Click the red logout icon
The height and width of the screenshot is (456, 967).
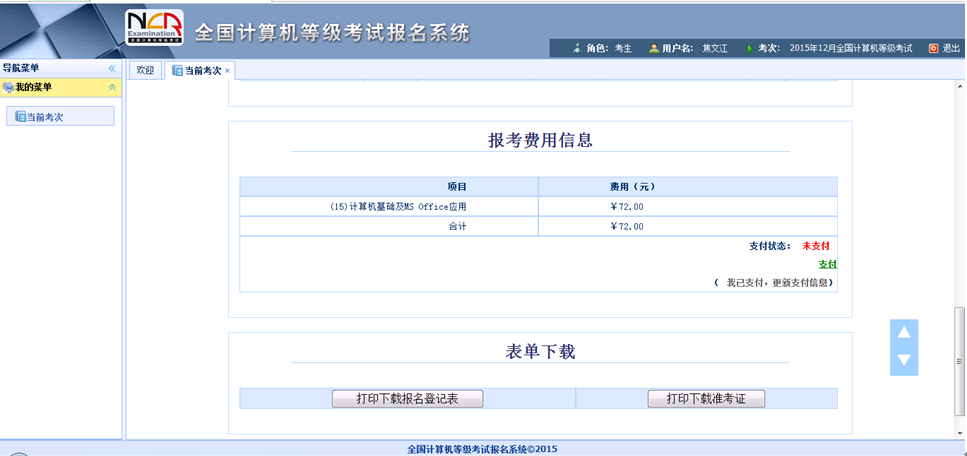coord(934,48)
